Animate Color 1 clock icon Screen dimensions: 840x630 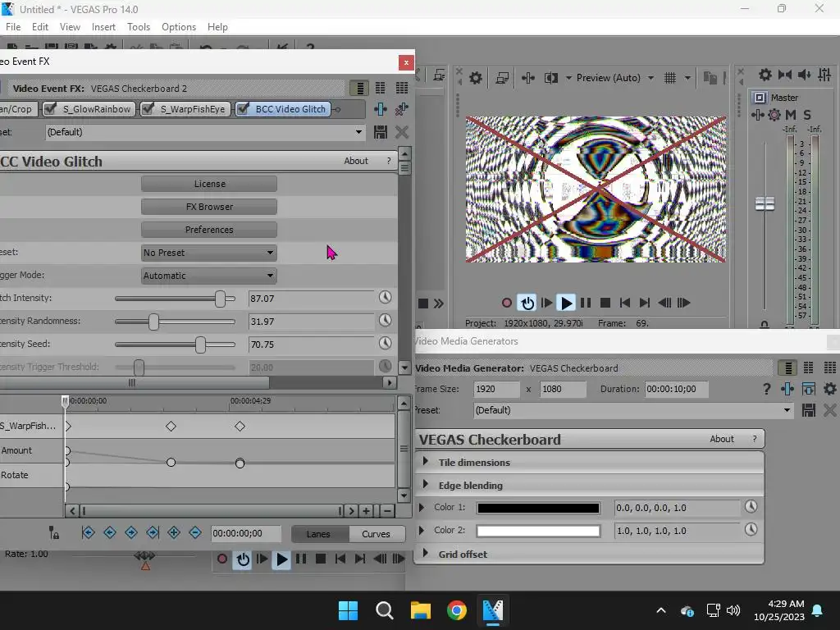coord(751,506)
